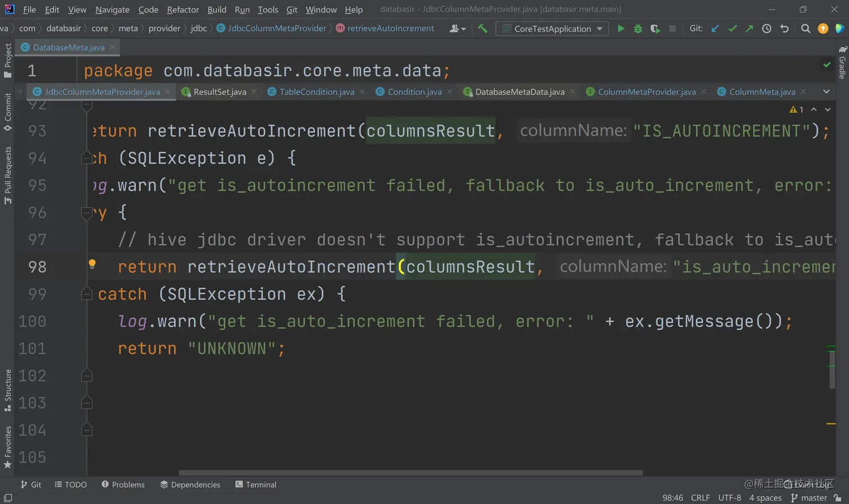Viewport: 849px width, 504px height.
Task: Open the Refactor menu
Action: coord(182,10)
